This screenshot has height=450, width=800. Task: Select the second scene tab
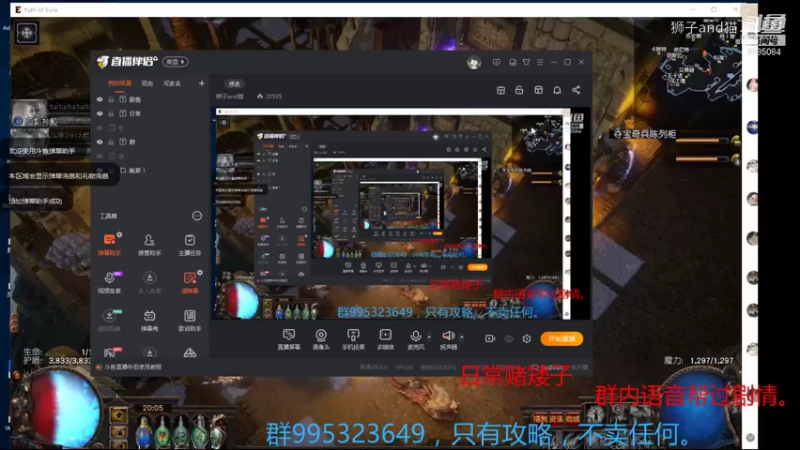pyautogui.click(x=147, y=83)
